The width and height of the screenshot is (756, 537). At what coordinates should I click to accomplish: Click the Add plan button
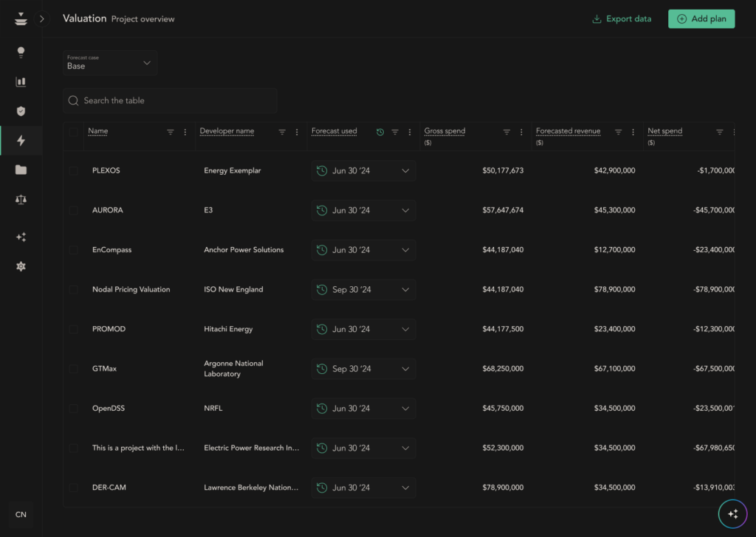(701, 18)
